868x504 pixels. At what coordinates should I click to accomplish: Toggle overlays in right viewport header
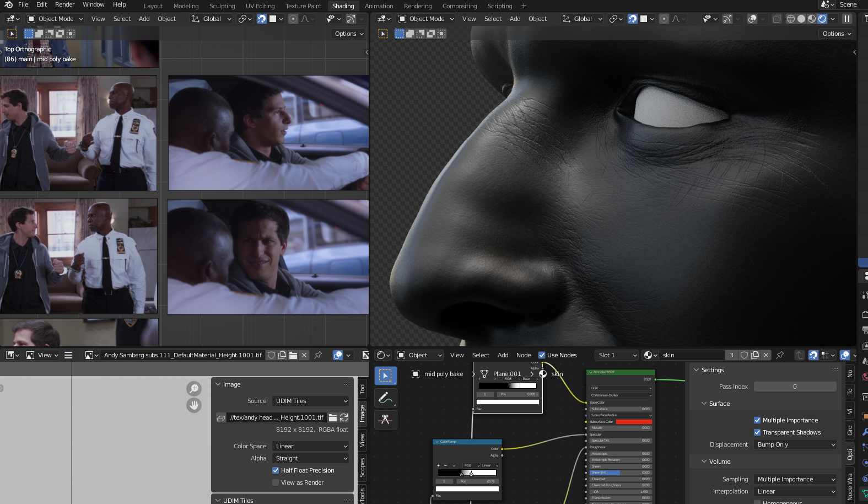tap(752, 19)
